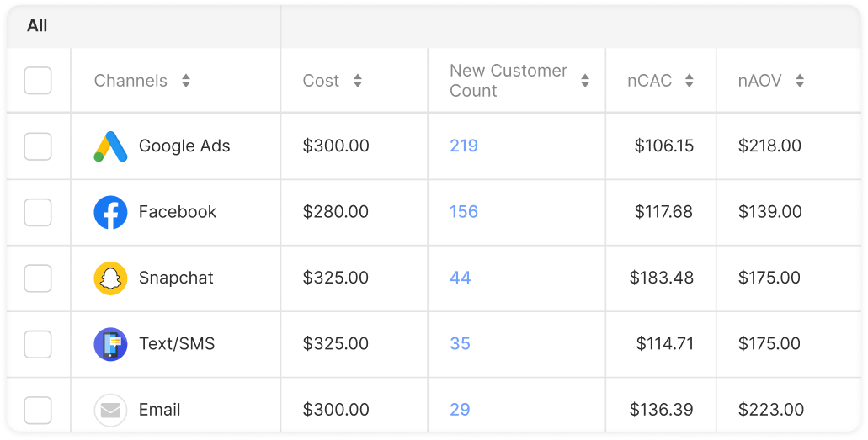Sort by Channels column arrows
Viewport: 868px width, 440px height.
(186, 81)
